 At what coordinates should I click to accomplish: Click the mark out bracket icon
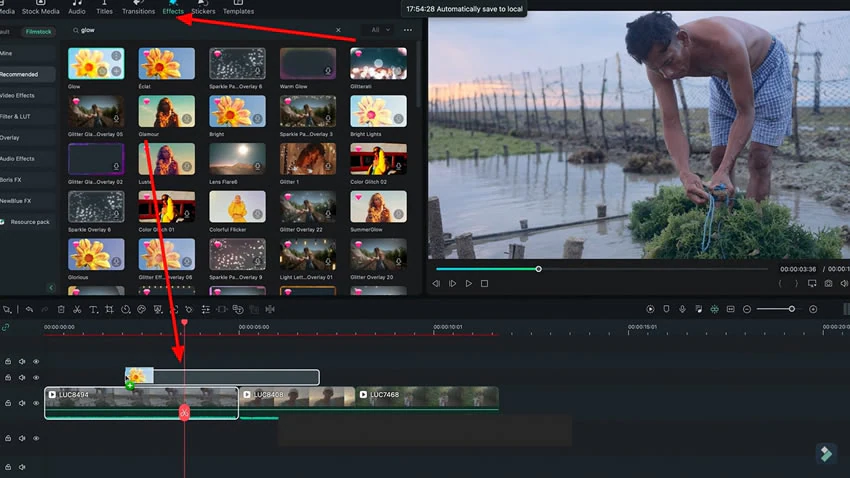(796, 283)
